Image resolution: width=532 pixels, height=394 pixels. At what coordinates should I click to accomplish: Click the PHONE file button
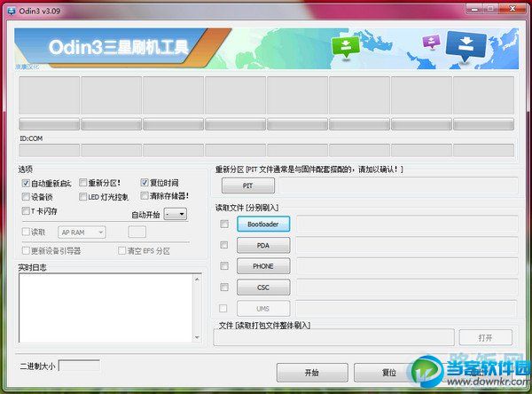(263, 266)
